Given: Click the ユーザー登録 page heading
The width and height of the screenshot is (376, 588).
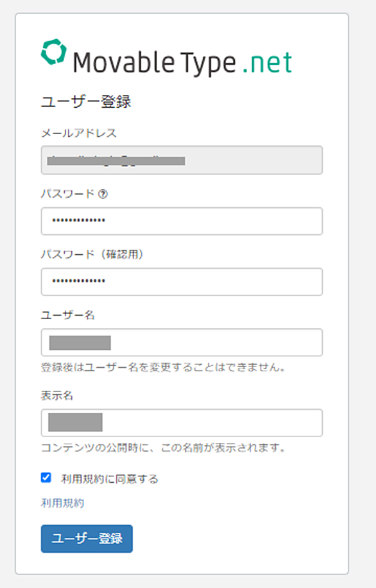Looking at the screenshot, I should coord(86,101).
